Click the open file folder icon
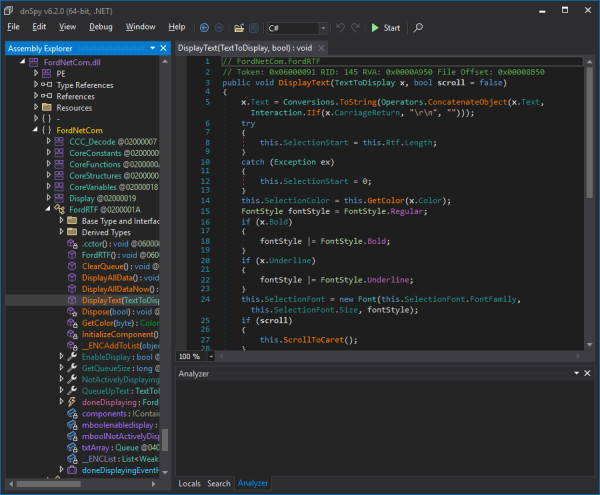Viewport: 600px width, 495px height. (239, 28)
